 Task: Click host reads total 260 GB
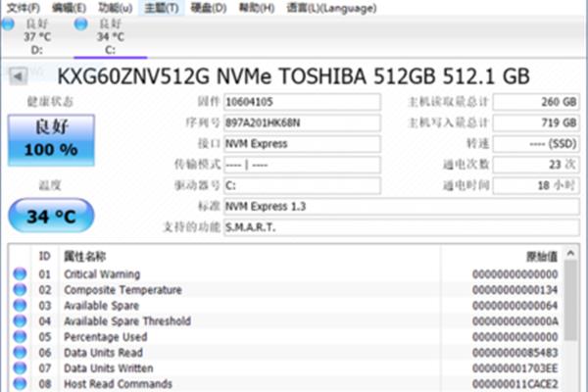pos(536,102)
